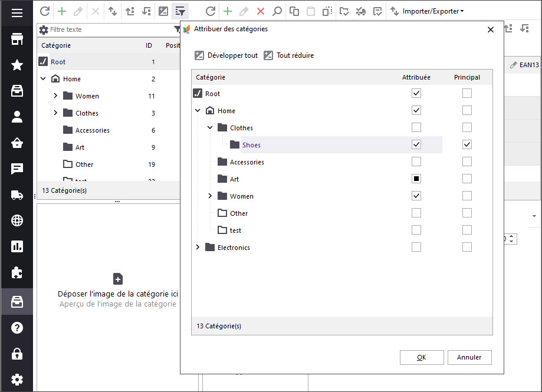
Task: Open the shopping basket icon in the sidebar
Action: coord(17,143)
